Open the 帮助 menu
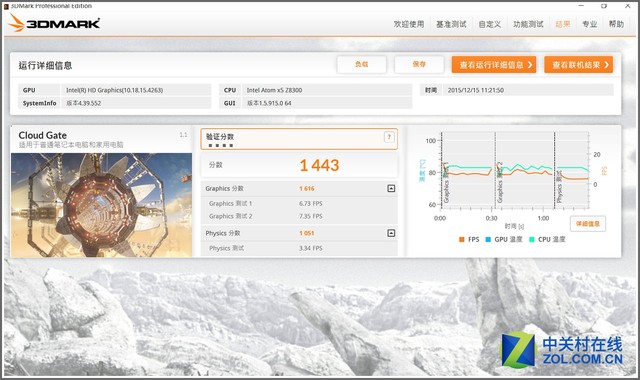Viewport: 640px width, 380px height. (x=616, y=24)
